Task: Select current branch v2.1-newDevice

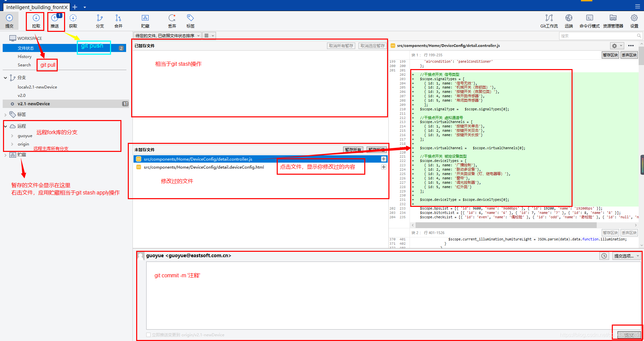Action: [65, 104]
